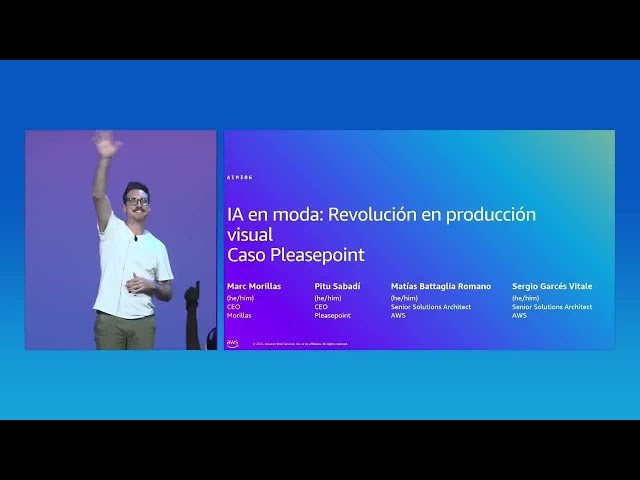Click the AIM306 session code label

pyautogui.click(x=240, y=178)
